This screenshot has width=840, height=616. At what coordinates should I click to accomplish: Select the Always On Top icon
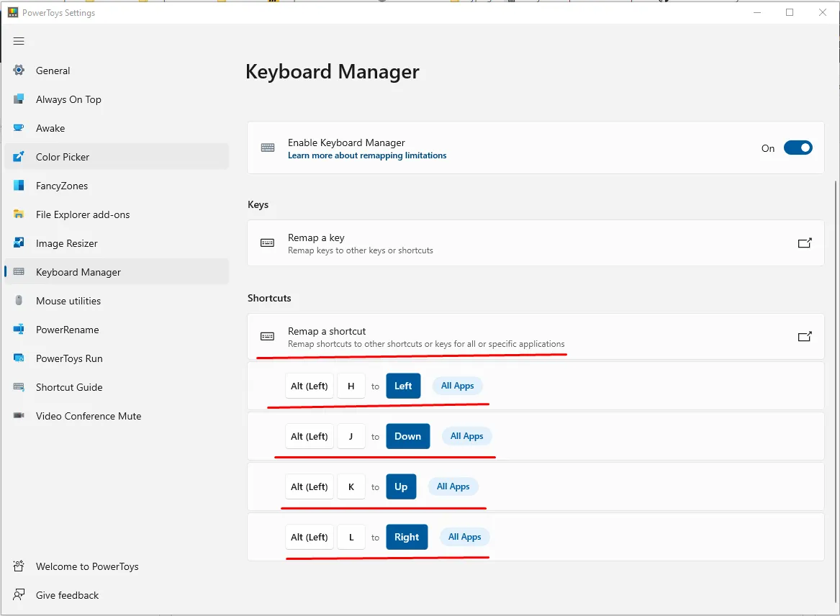coord(19,99)
